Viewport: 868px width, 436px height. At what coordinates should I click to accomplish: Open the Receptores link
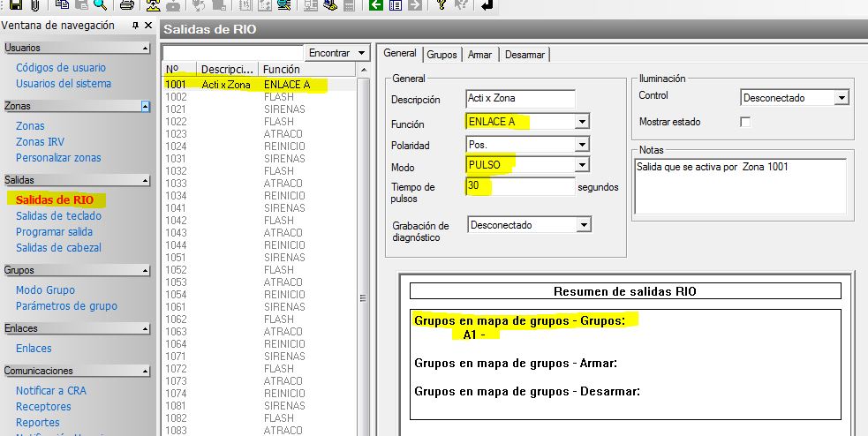[43, 407]
